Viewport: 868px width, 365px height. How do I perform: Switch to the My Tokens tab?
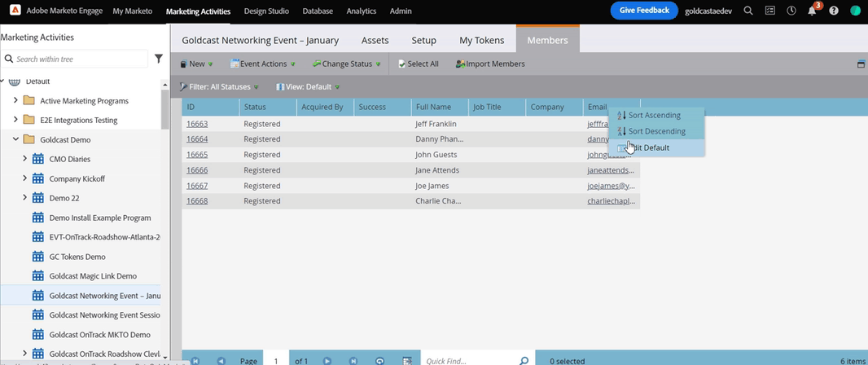click(481, 41)
